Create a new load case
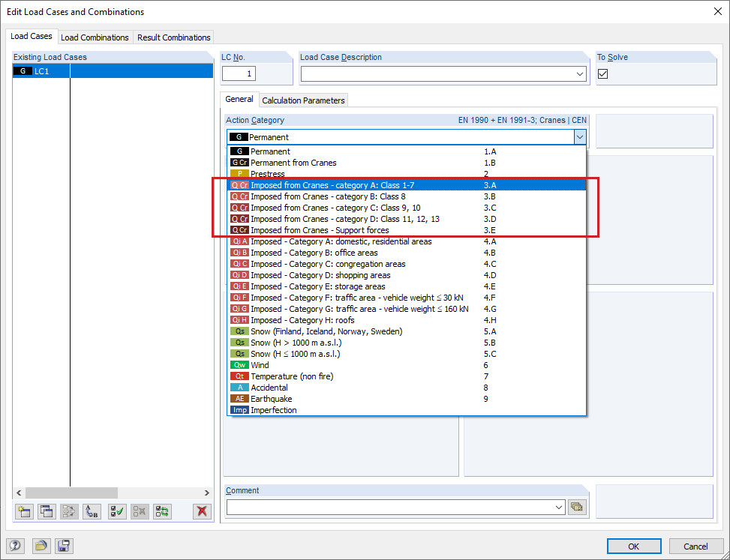Screen dimensions: 730x560 (x=24, y=511)
